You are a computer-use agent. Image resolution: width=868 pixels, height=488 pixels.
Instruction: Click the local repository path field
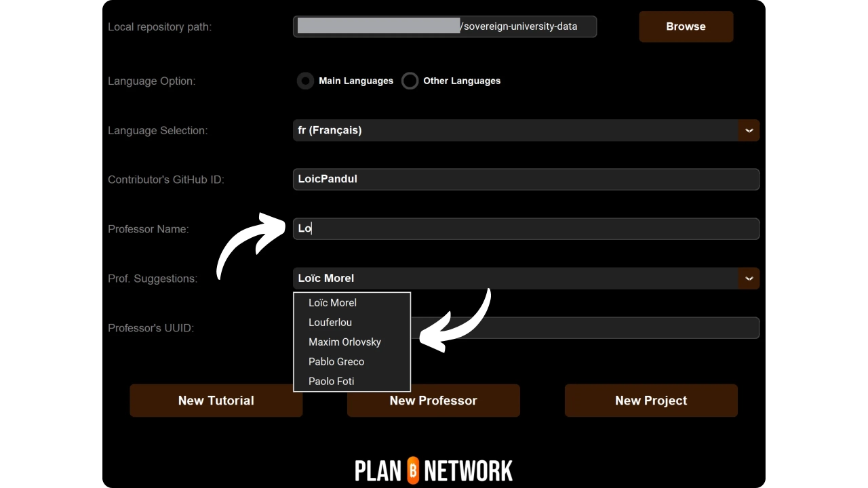tap(444, 26)
